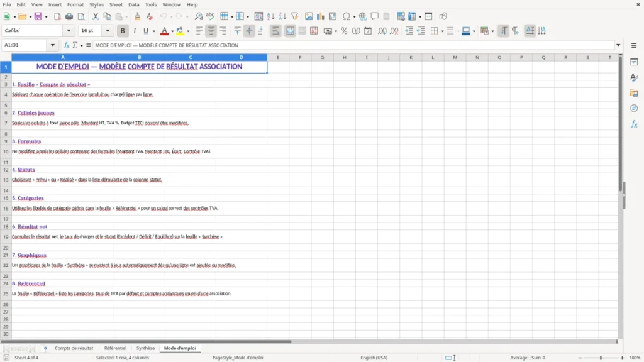Toggle Center Horizontally alignment
644x362 pixels.
(x=211, y=31)
